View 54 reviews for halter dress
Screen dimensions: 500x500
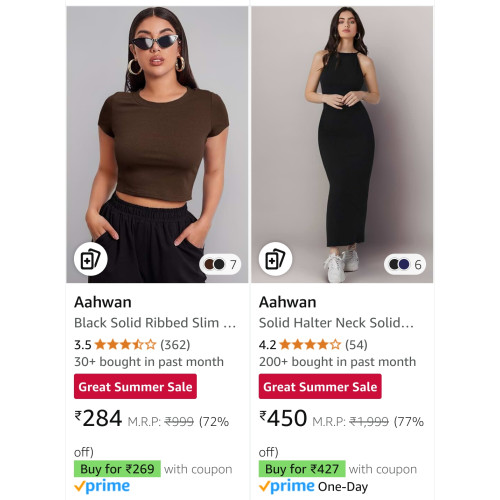[x=356, y=344]
